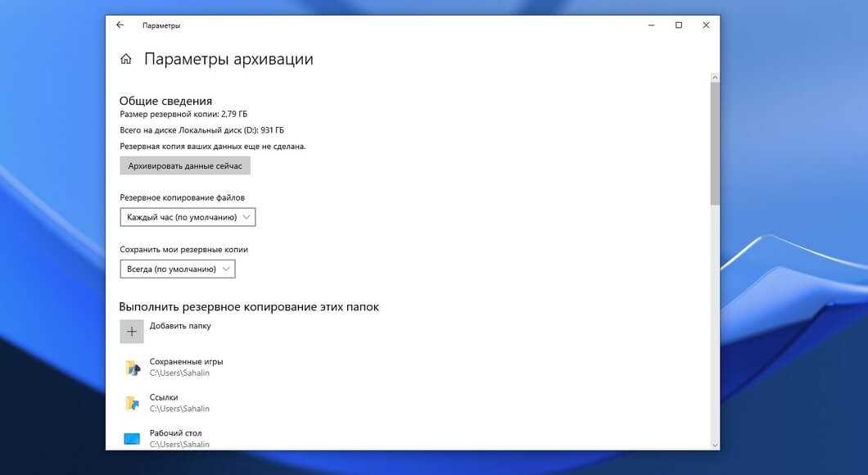868x475 pixels.
Task: Open the Каждый час (по умолчанию) dropdown
Action: pyautogui.click(x=188, y=217)
